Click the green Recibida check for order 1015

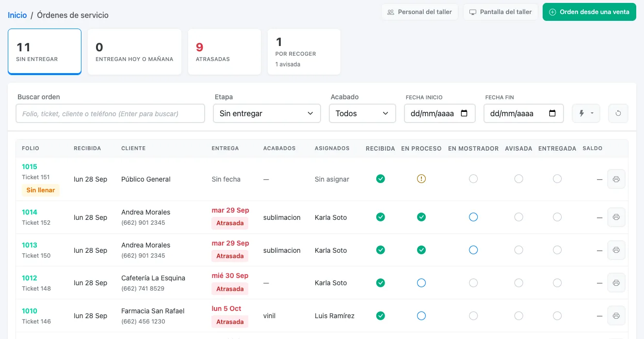pyautogui.click(x=381, y=179)
